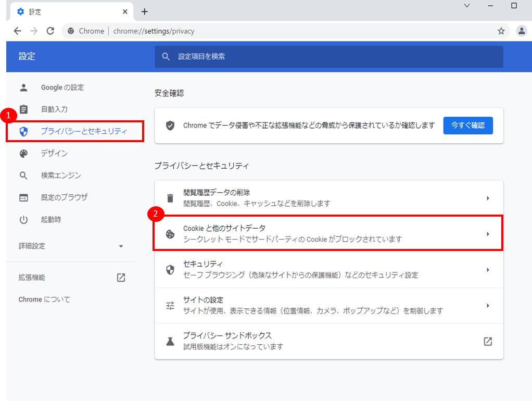532x401 pixels.
Task: Click the safety check description text about Chrome
Action: (x=309, y=126)
